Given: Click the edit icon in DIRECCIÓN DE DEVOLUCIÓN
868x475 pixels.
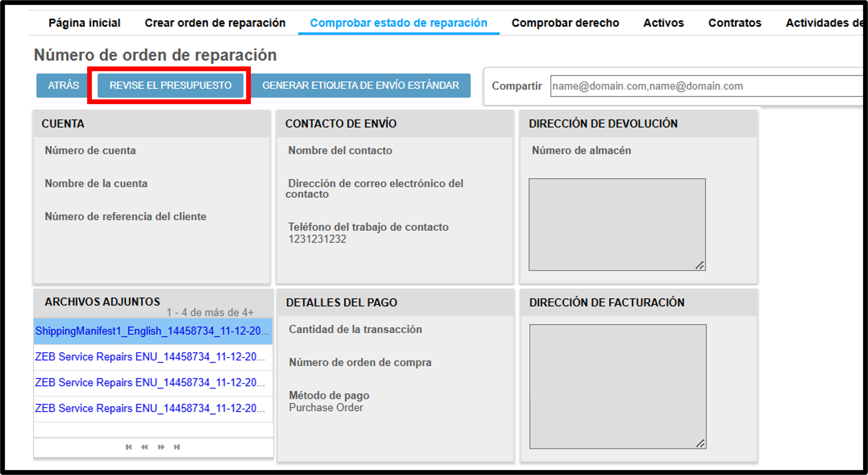Looking at the screenshot, I should point(698,265).
